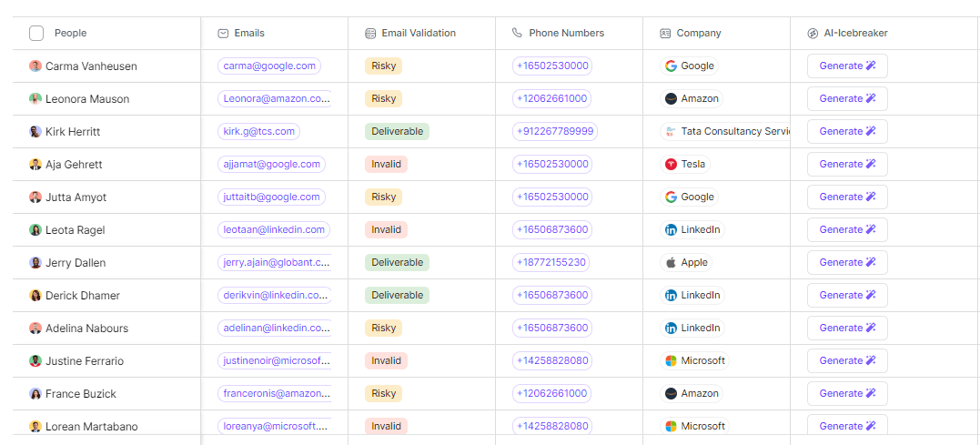Open Derick Dhamer's name entry

pyautogui.click(x=83, y=296)
